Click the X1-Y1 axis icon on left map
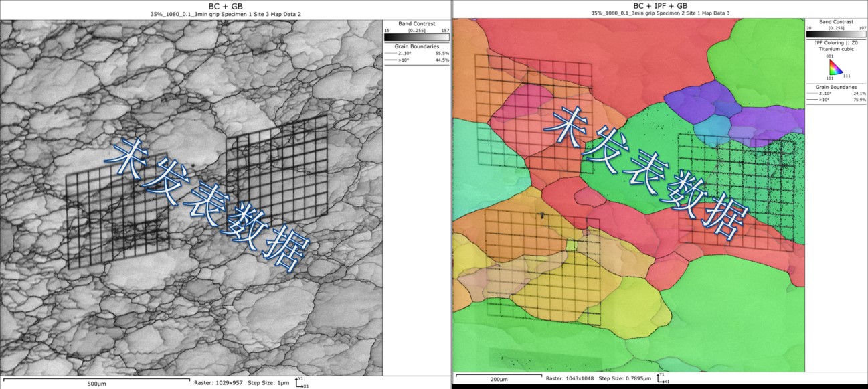868x389 pixels. [300, 382]
